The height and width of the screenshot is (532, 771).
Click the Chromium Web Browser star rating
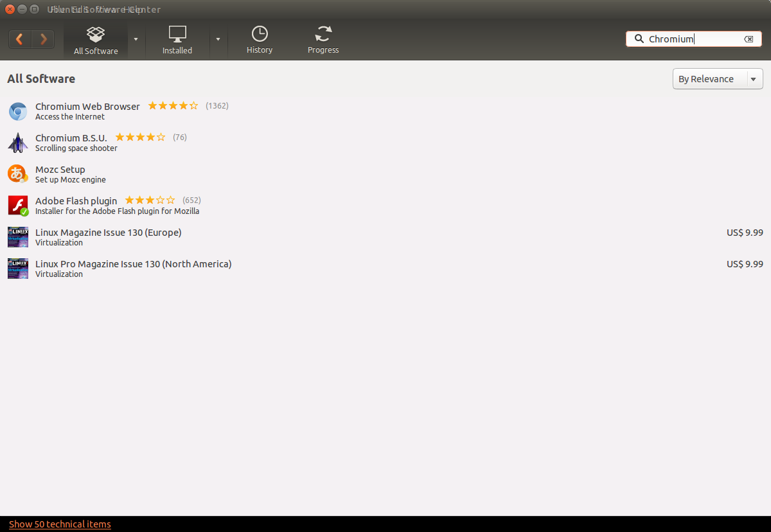click(x=173, y=105)
